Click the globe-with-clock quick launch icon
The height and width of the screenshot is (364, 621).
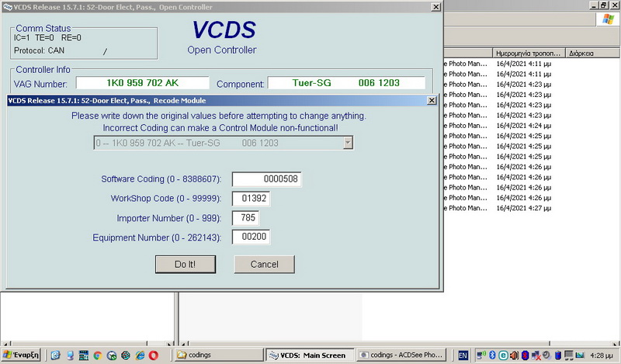point(112,355)
